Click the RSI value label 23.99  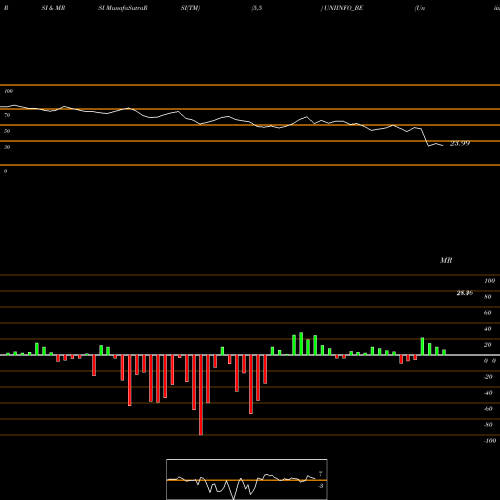click(460, 143)
